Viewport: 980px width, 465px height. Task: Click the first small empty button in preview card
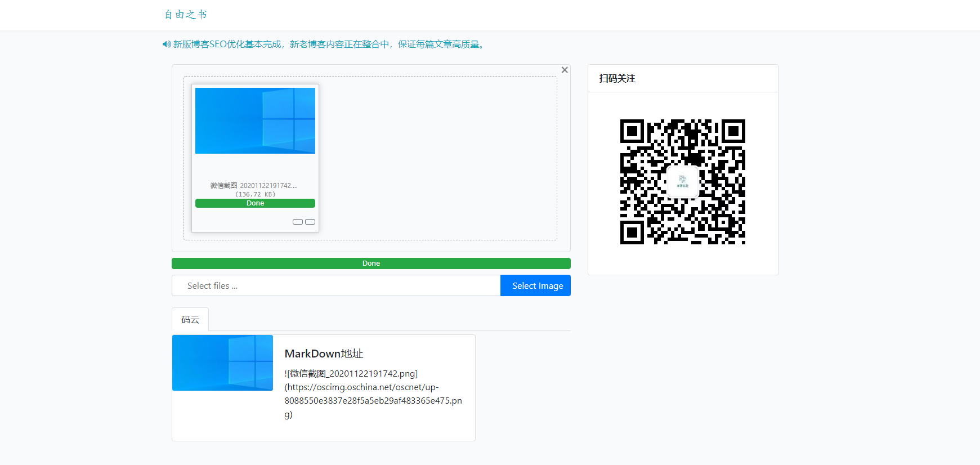click(298, 222)
